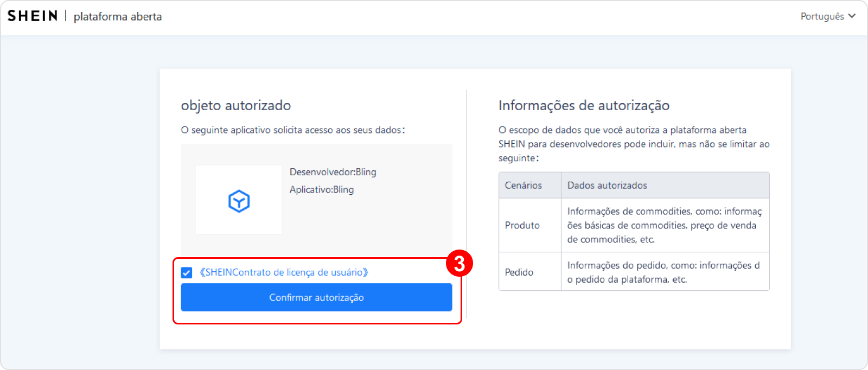Viewport: 868px width, 370px height.
Task: Click the 'Aplicativo:Bling' text
Action: pyautogui.click(x=322, y=189)
